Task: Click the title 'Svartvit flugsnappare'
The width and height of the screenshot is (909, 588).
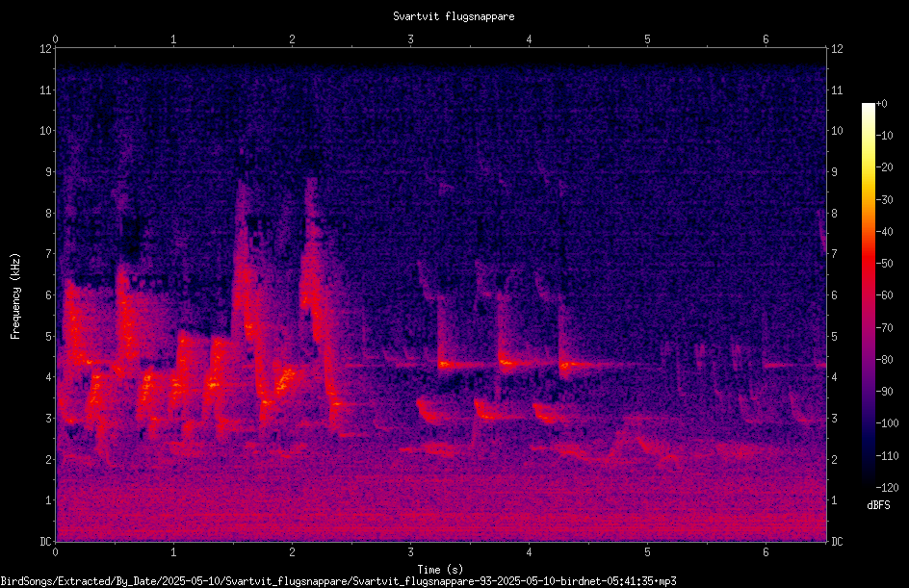Action: tap(454, 16)
